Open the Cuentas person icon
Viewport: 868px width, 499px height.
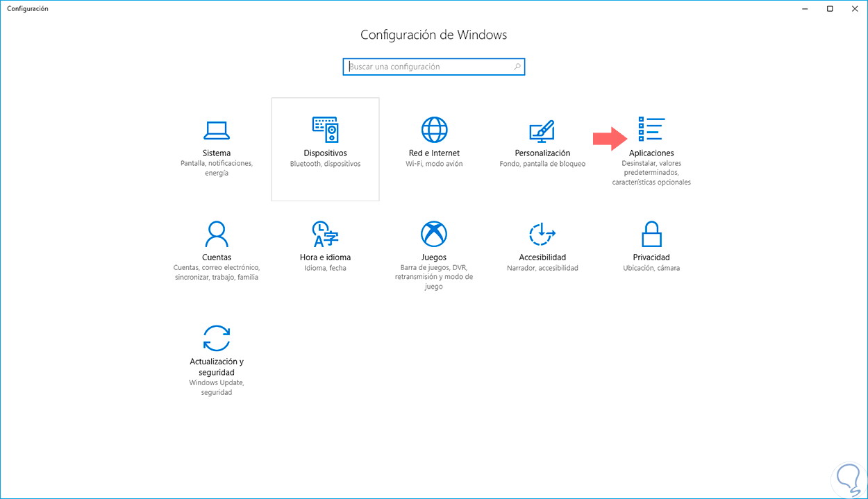pyautogui.click(x=217, y=234)
